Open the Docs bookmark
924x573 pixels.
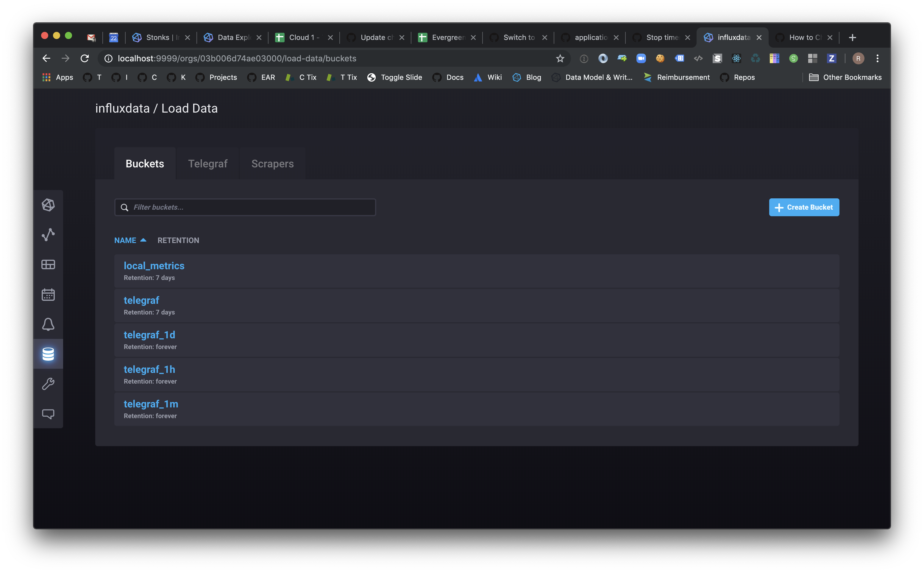(448, 77)
